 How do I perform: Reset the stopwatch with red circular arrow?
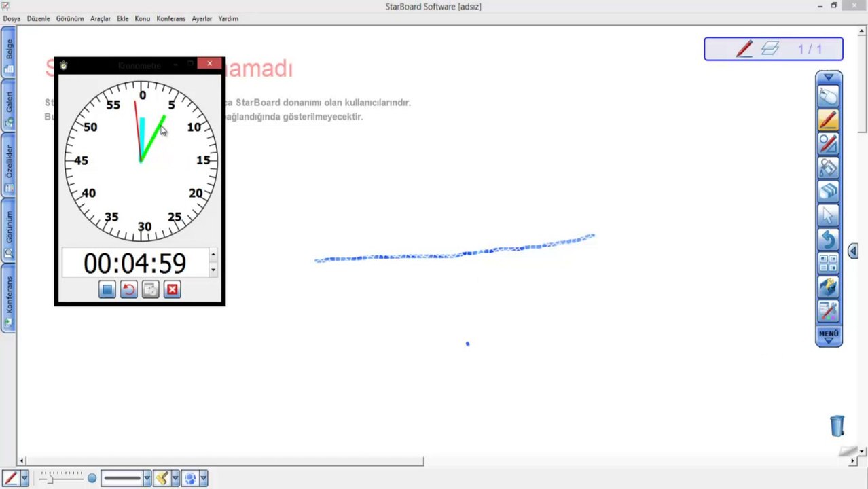click(x=128, y=290)
